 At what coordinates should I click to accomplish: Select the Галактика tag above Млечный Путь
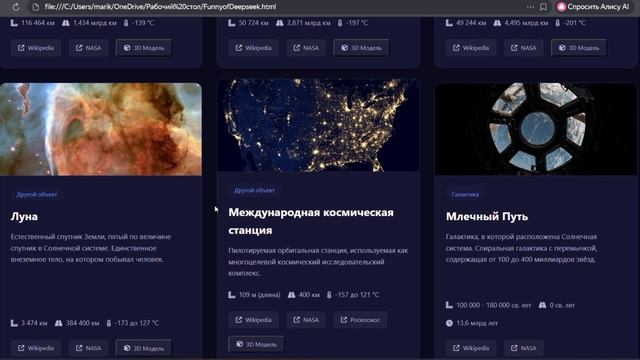[465, 194]
